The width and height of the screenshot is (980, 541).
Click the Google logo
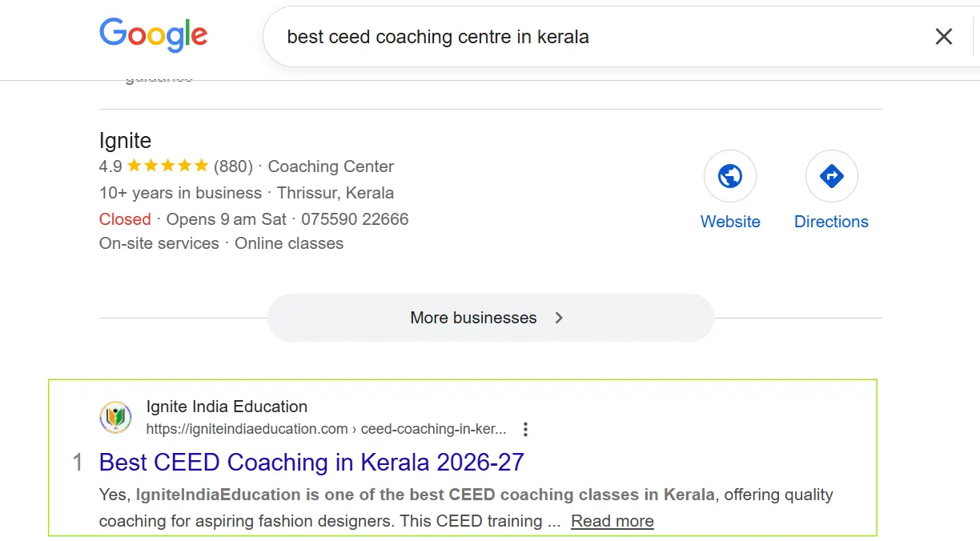153,35
